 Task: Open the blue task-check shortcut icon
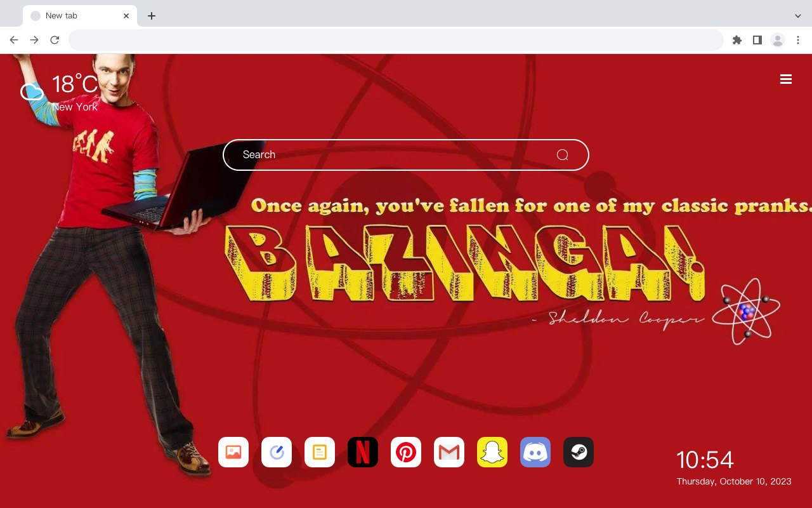pyautogui.click(x=277, y=452)
